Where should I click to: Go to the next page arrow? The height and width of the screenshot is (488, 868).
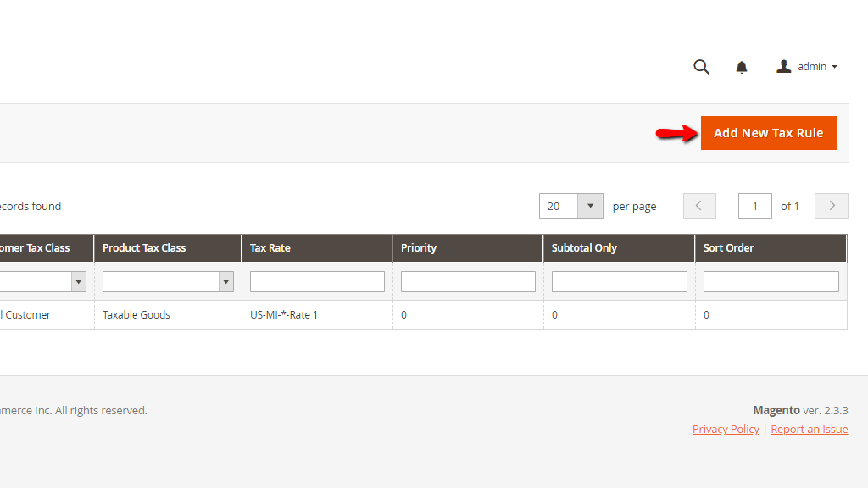point(831,206)
